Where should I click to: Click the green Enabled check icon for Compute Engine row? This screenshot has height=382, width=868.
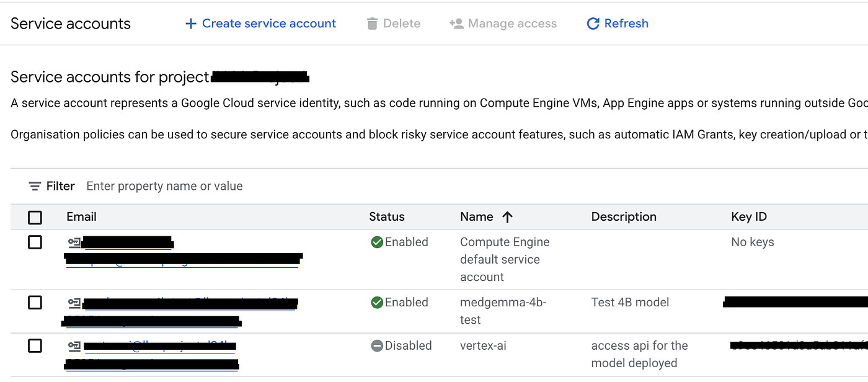point(376,242)
